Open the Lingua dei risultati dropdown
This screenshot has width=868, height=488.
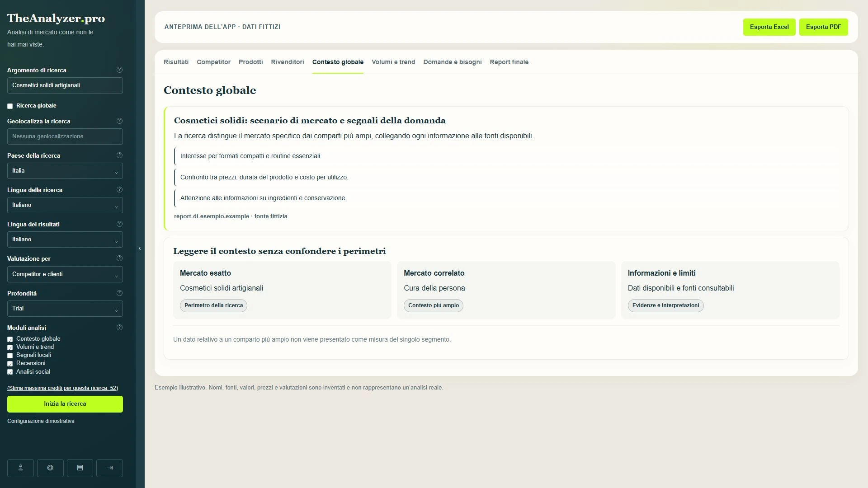click(65, 239)
